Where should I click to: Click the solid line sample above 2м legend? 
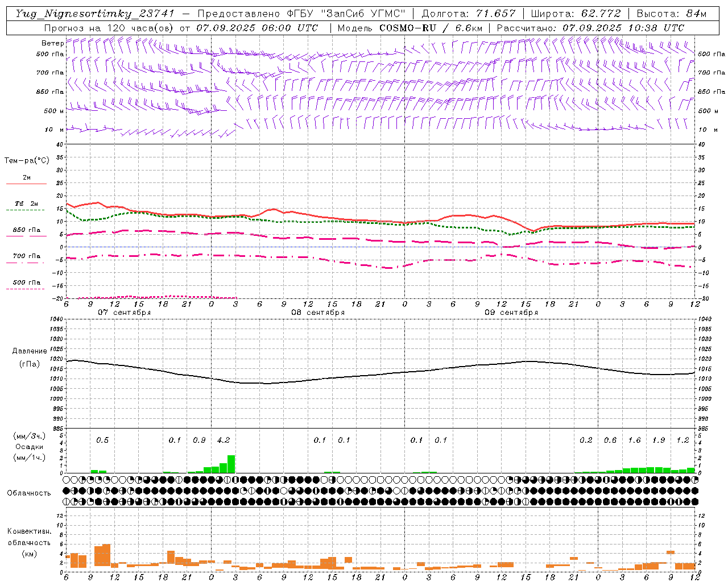click(x=26, y=184)
